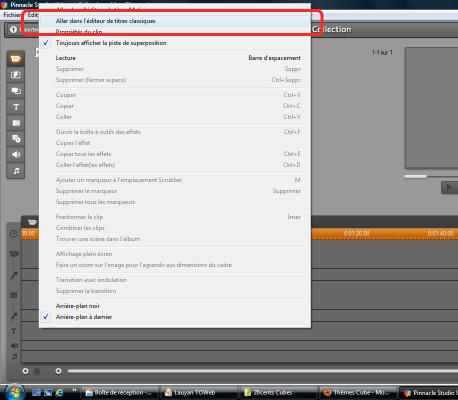Image resolution: width=458 pixels, height=400 pixels.
Task: Open the music album note icon
Action: 16,171
